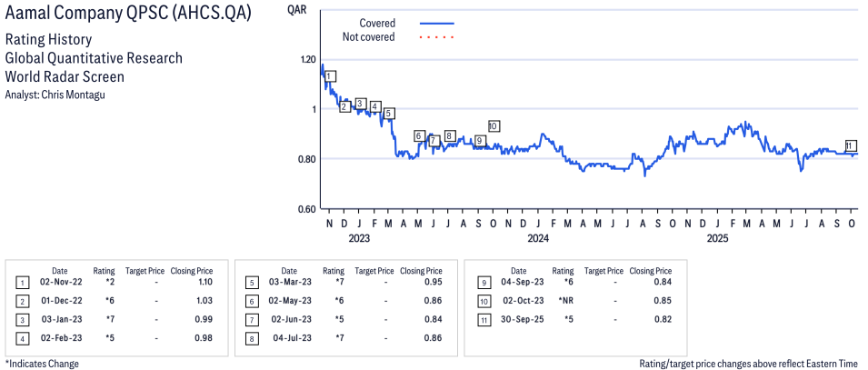The height and width of the screenshot is (370, 868).
Task: Click the red dotted Not covered legend sample
Action: point(436,37)
